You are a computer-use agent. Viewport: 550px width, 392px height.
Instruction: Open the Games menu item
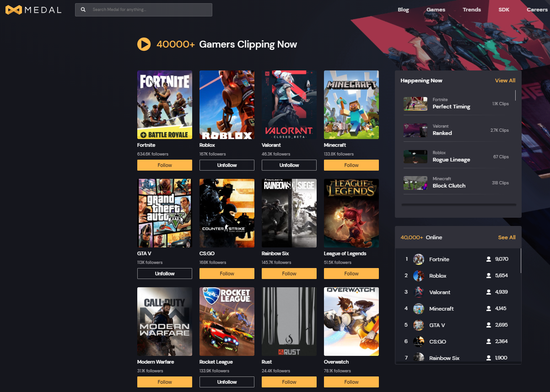(436, 10)
